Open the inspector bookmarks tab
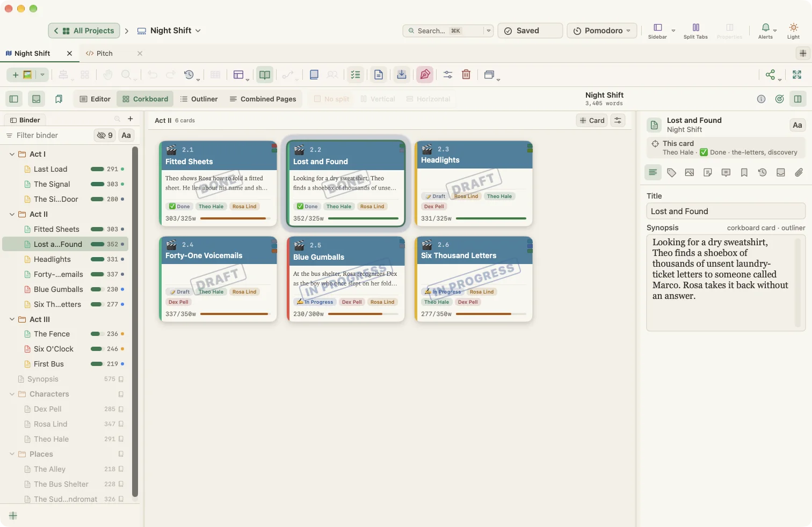Screen dimensions: 812x527 (x=744, y=172)
